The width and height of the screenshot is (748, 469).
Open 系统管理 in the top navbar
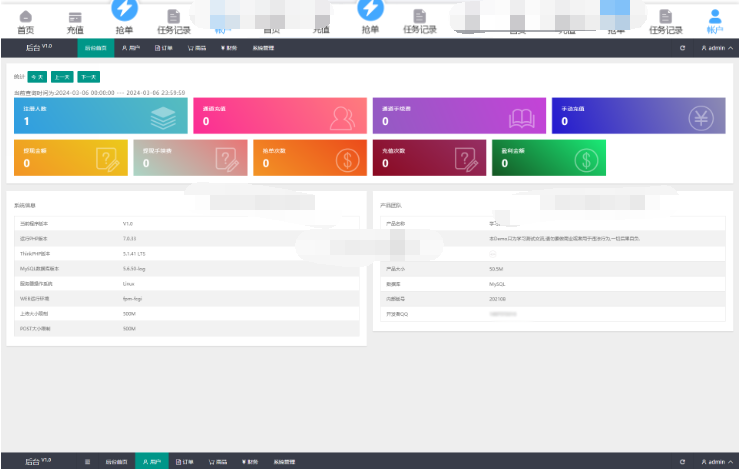click(x=263, y=47)
